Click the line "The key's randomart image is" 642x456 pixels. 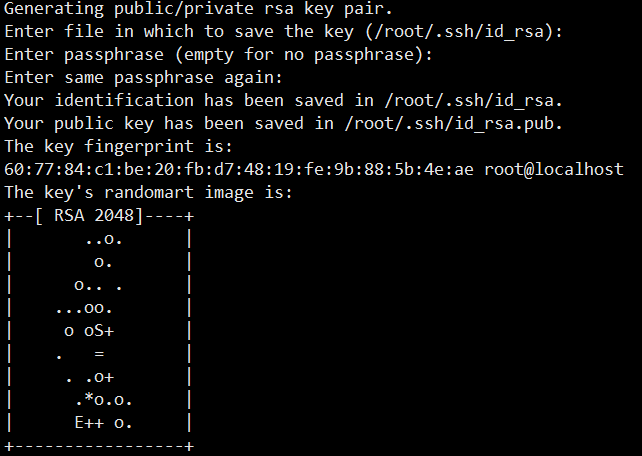click(x=149, y=192)
